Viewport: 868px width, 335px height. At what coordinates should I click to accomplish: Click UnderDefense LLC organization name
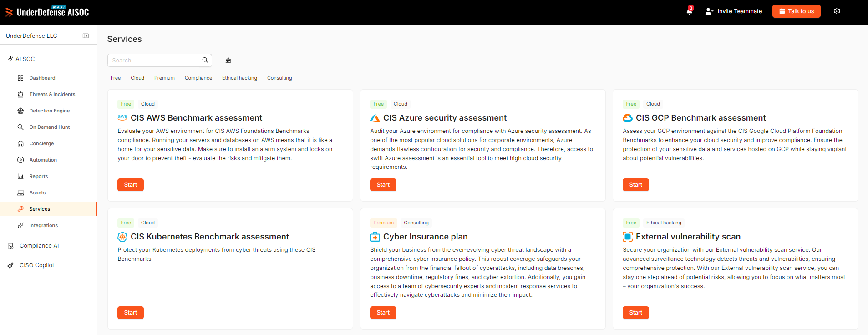point(31,36)
